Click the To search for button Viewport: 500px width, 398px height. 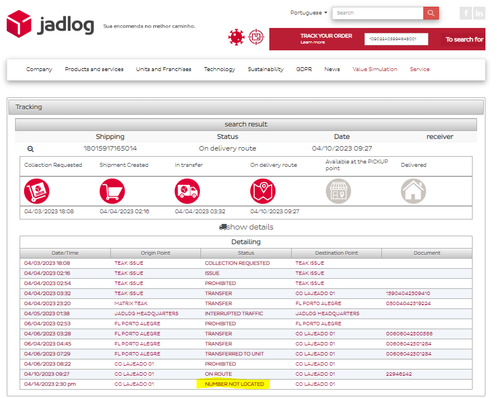pyautogui.click(x=464, y=39)
